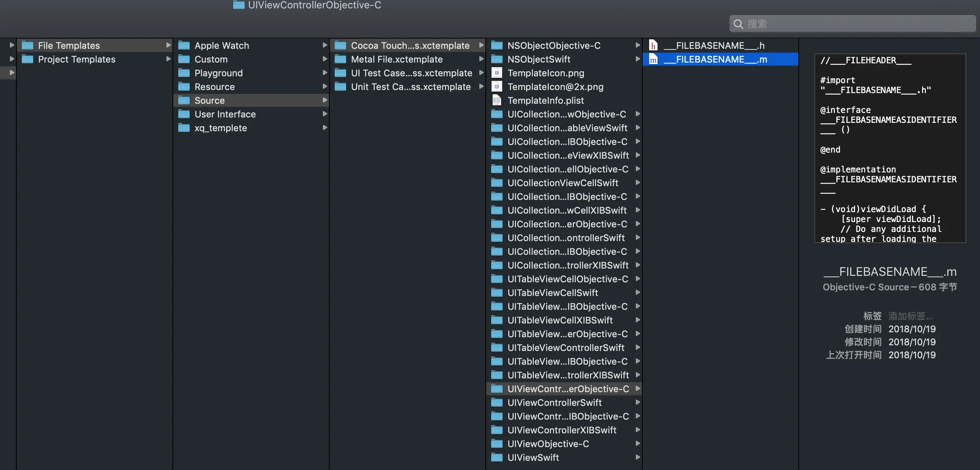The width and height of the screenshot is (980, 470).
Task: Click the 添加标签 tag field
Action: click(x=911, y=316)
